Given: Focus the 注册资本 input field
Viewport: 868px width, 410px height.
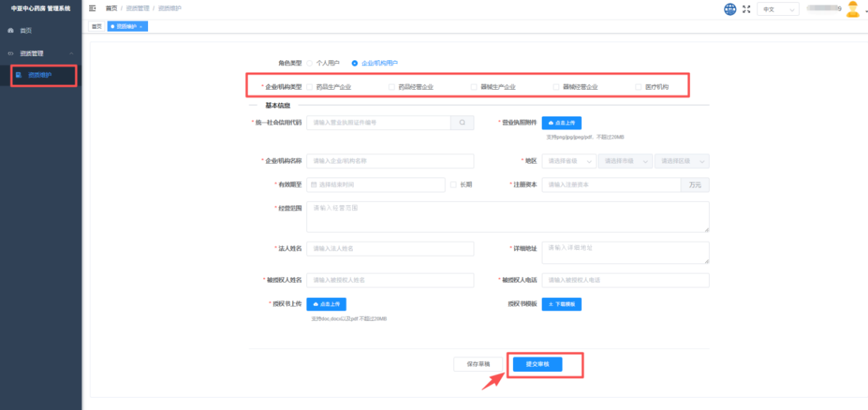Looking at the screenshot, I should [611, 185].
